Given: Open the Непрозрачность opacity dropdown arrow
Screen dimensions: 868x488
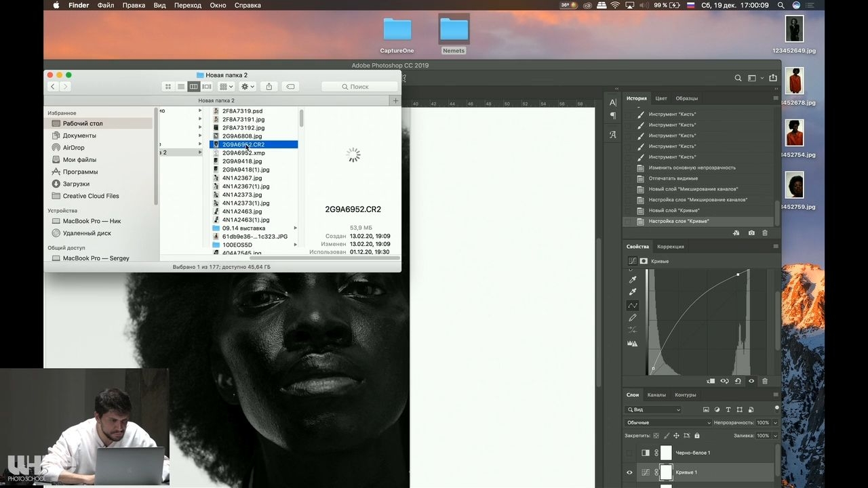Looking at the screenshot, I should coord(775,423).
